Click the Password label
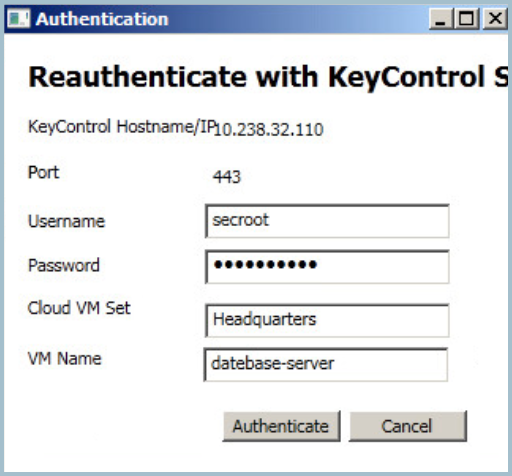The image size is (512, 476). click(64, 265)
